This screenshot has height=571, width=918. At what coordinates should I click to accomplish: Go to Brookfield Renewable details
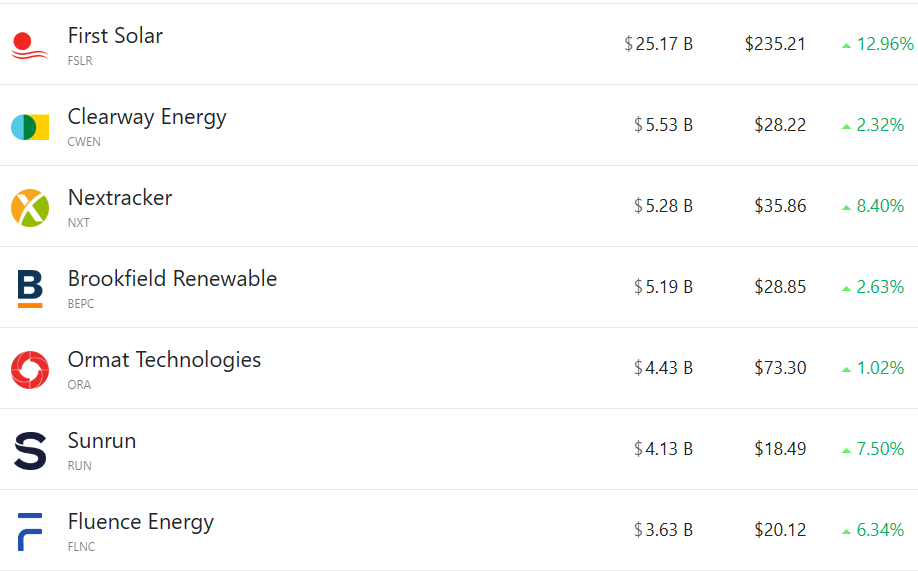pyautogui.click(x=172, y=279)
